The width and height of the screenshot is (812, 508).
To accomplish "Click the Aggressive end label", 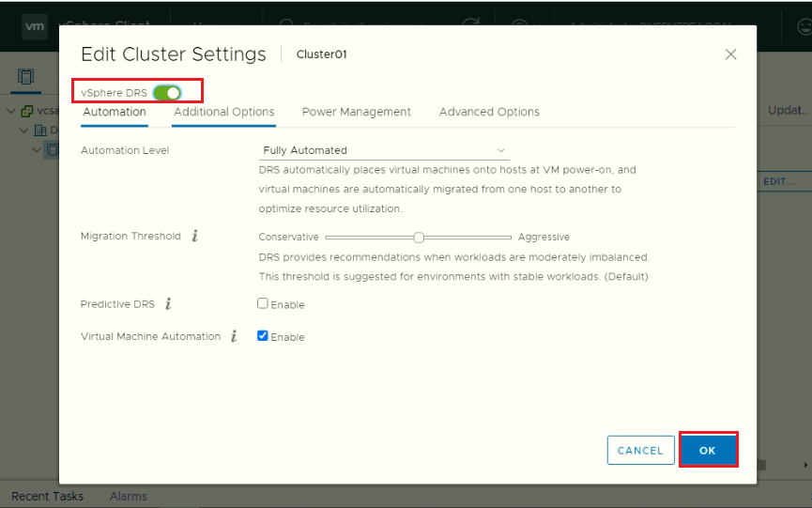I will [544, 238].
